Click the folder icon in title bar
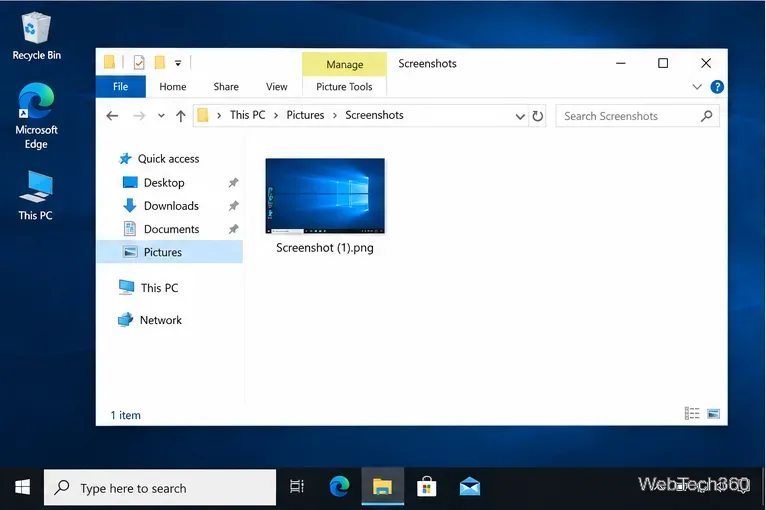766x510 pixels. (x=109, y=63)
